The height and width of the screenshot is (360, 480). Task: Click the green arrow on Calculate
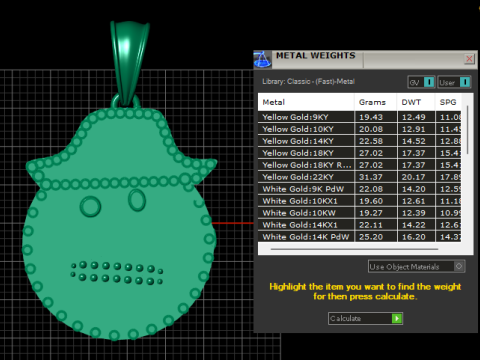tap(397, 318)
